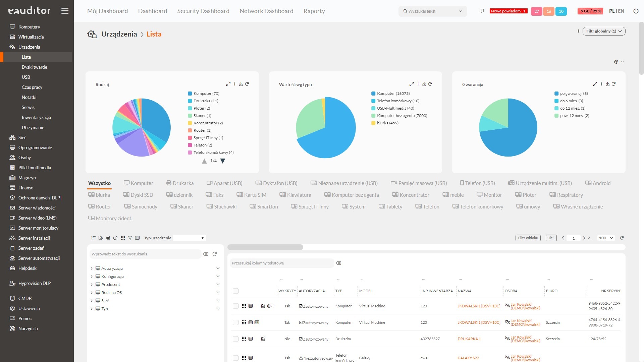644x362 pixels.
Task: Go to the next results page arrow
Action: [x=584, y=238]
